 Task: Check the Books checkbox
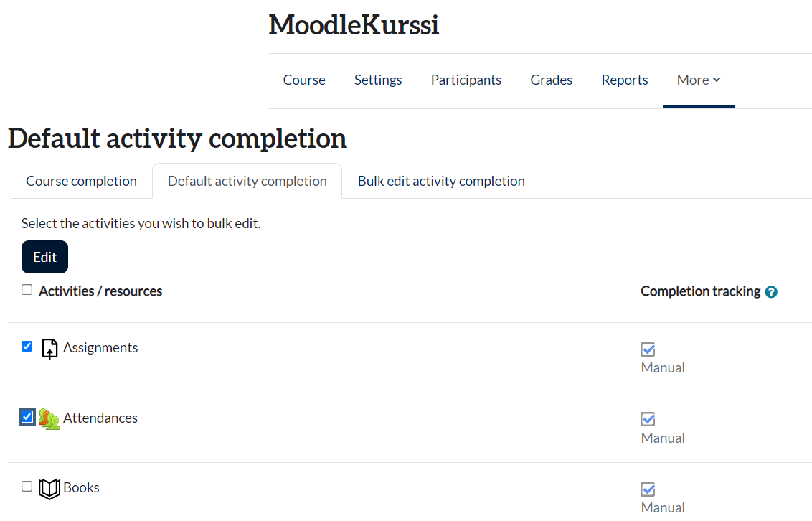coord(27,487)
